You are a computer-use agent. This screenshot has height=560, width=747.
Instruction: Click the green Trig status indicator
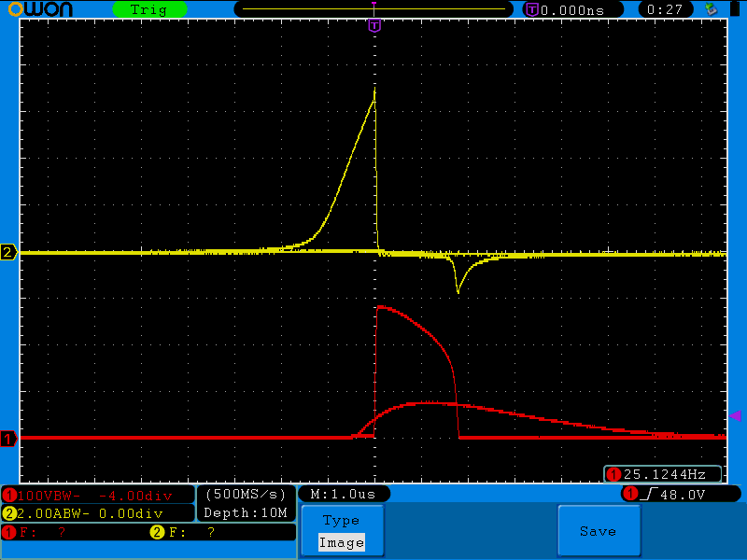coord(149,9)
